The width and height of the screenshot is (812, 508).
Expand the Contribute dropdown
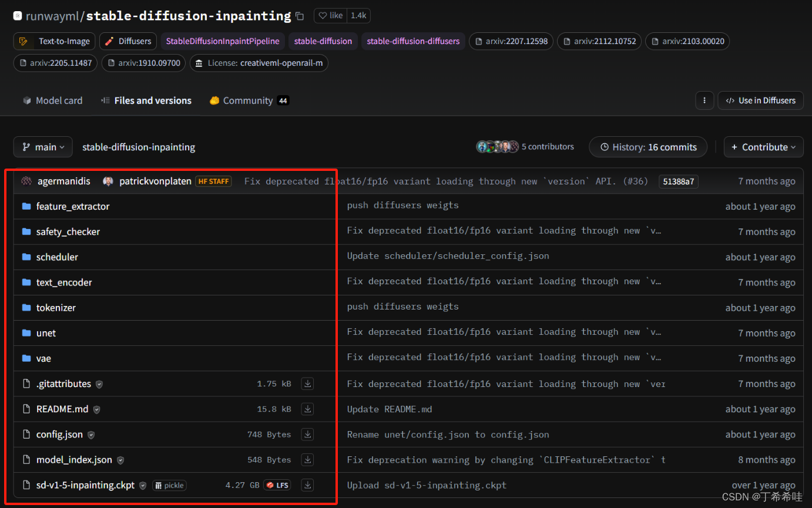763,147
